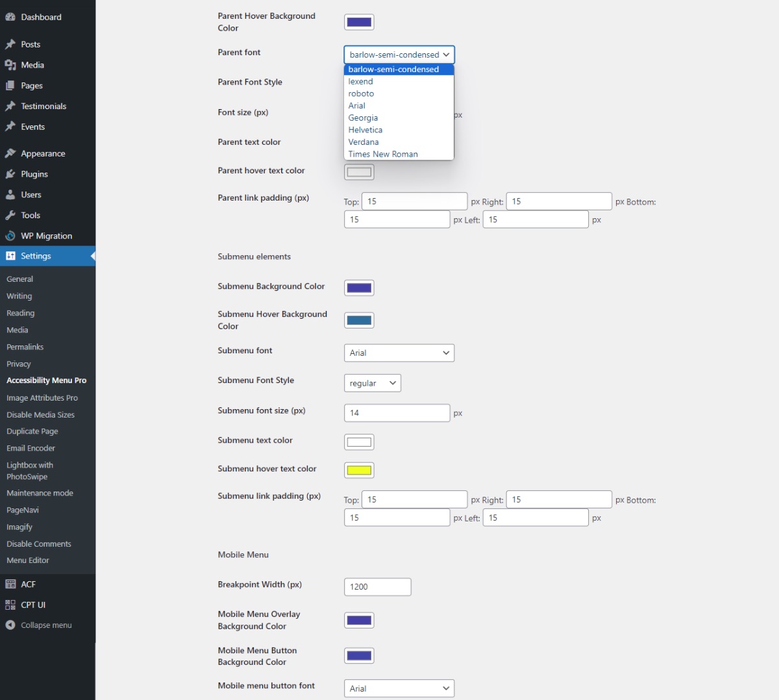Screen dimensions: 779x700
Task: Choose Helvetica from the font list
Action: (399, 130)
